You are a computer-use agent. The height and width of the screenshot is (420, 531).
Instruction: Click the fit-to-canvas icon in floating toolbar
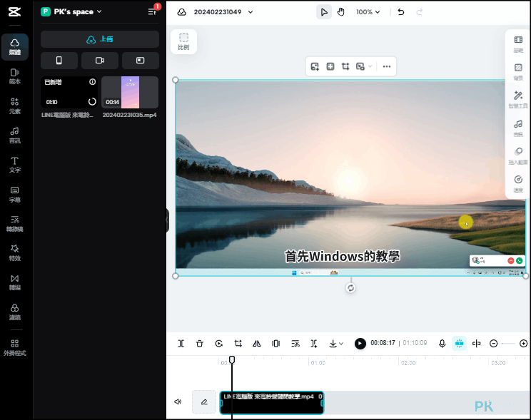[330, 66]
